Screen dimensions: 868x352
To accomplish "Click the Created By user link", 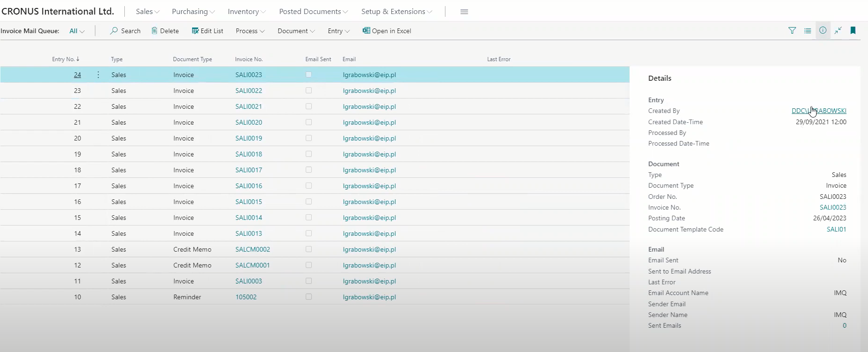I will [819, 111].
